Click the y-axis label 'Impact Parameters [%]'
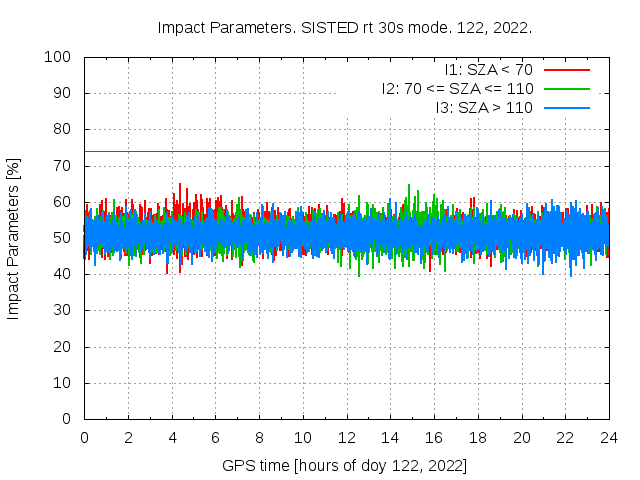 pos(14,238)
